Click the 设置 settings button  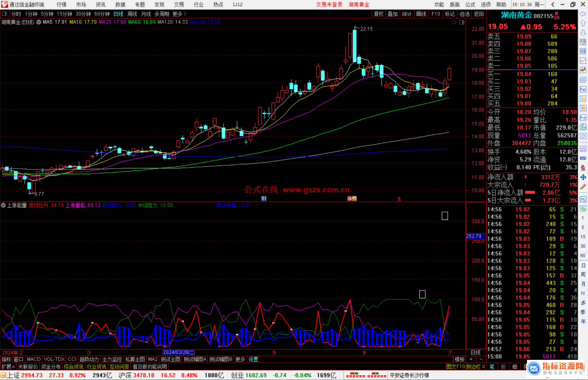tap(253, 359)
